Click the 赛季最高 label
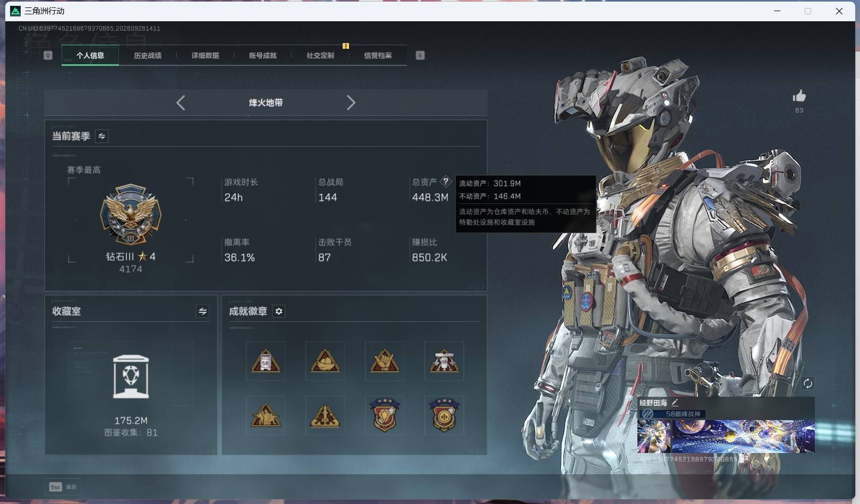The image size is (860, 504). (x=83, y=170)
